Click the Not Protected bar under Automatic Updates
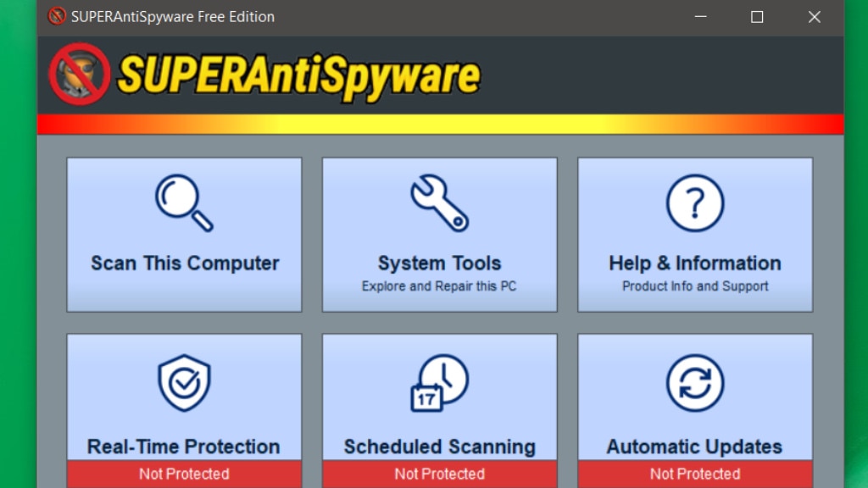868x488 pixels. pyautogui.click(x=694, y=474)
